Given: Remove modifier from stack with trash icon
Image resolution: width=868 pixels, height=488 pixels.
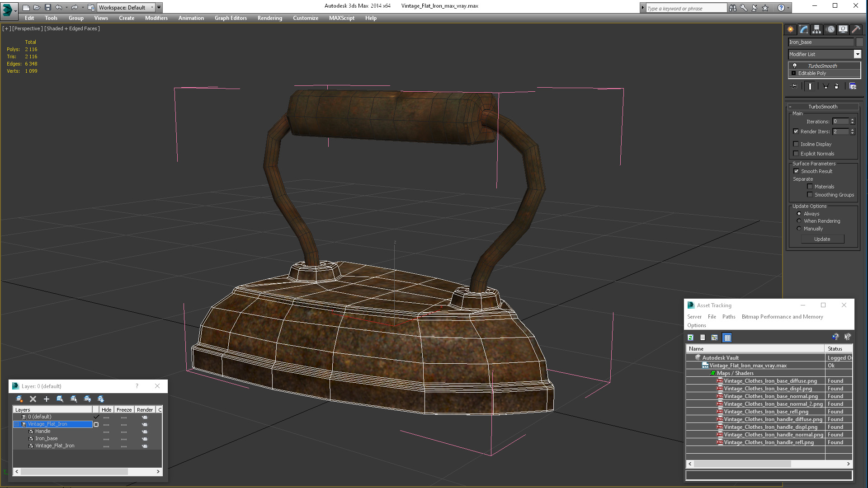Looking at the screenshot, I should (836, 86).
